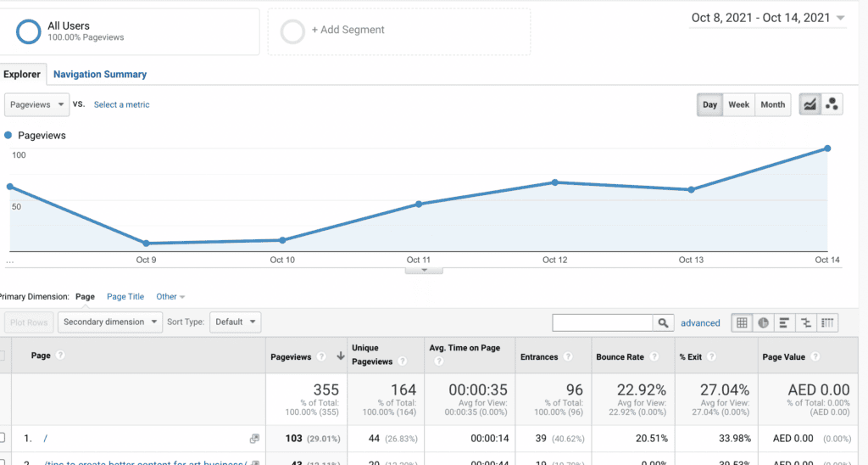
Task: Select the comparison view icon
Action: coord(806,322)
